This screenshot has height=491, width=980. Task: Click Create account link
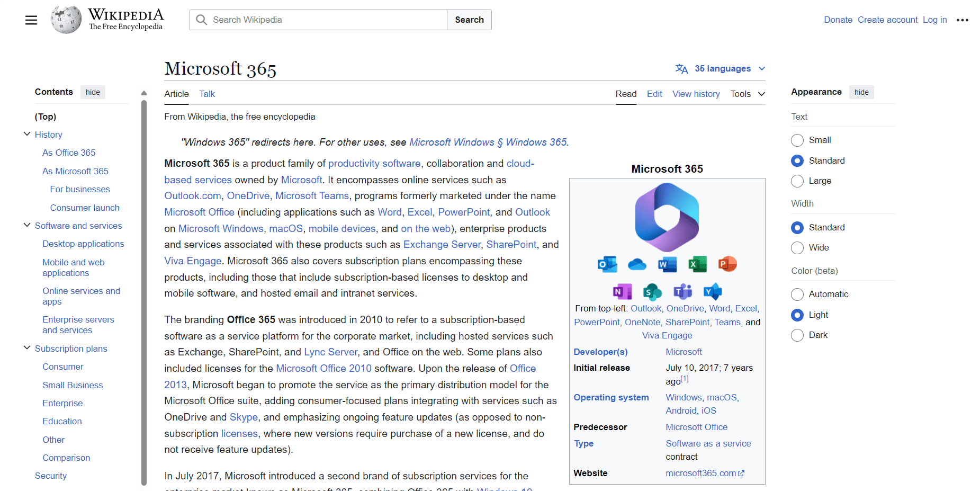point(887,20)
